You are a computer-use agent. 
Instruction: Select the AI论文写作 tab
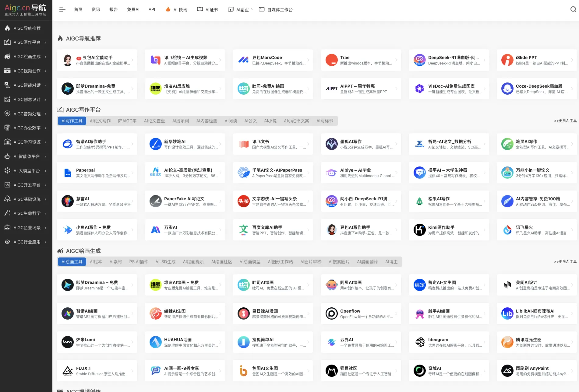(x=100, y=121)
